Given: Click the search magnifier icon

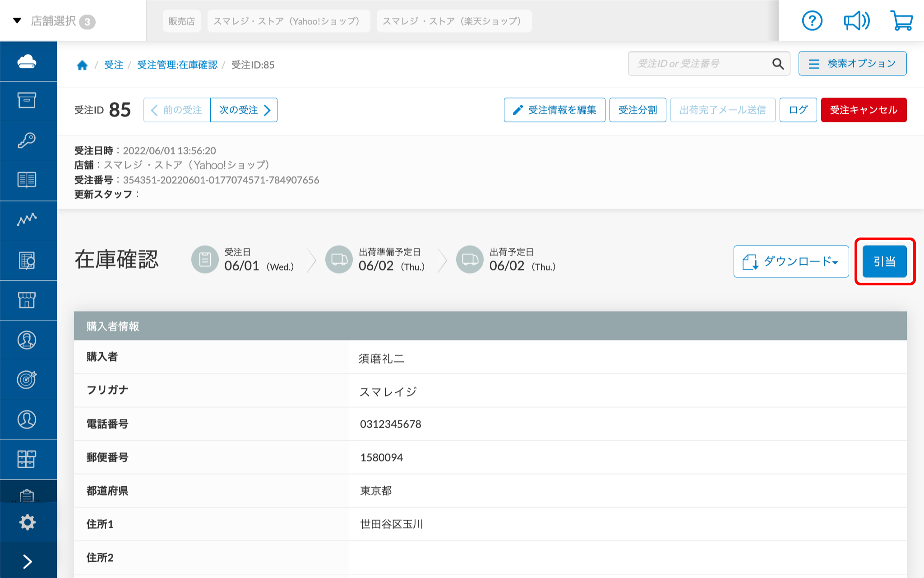Looking at the screenshot, I should click(778, 64).
